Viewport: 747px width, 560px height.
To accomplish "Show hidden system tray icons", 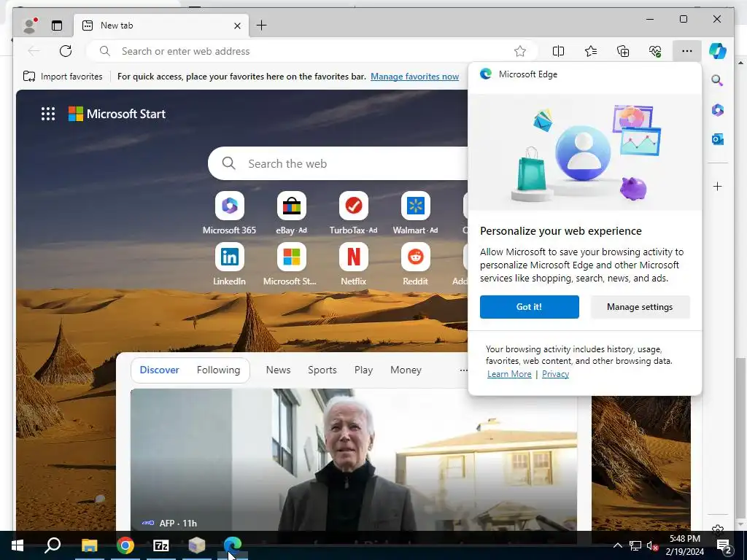I will click(617, 545).
